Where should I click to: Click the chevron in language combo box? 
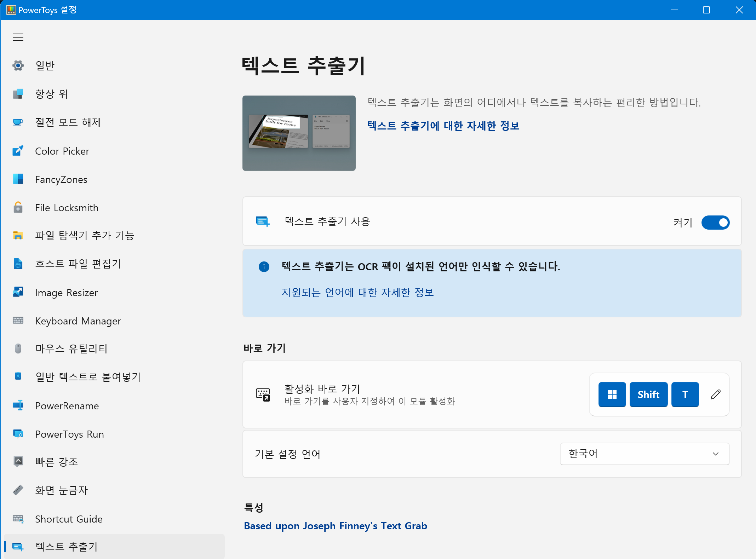[x=716, y=454]
